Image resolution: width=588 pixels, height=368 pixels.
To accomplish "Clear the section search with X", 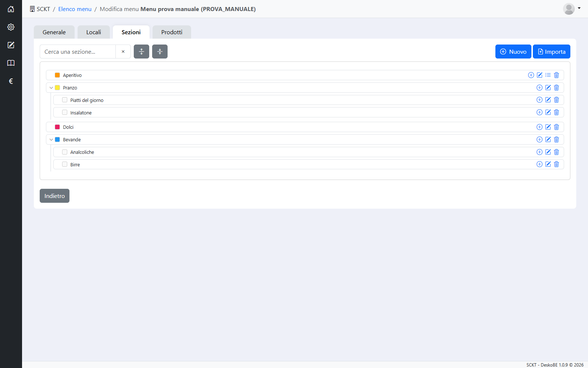I will click(123, 52).
